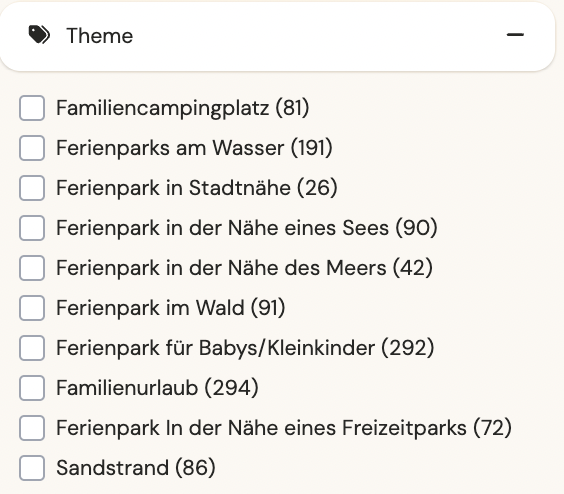The image size is (564, 494).
Task: Click the Sandstrand (86) label text
Action: coord(136,468)
